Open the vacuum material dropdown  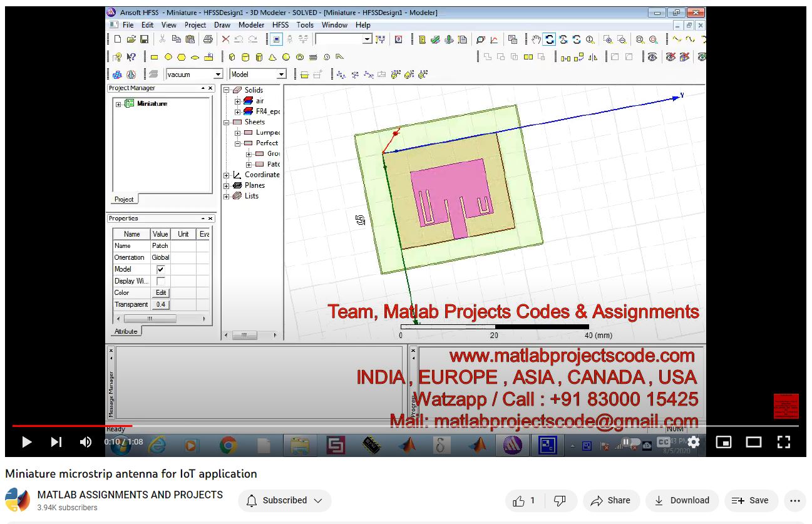pyautogui.click(x=218, y=74)
